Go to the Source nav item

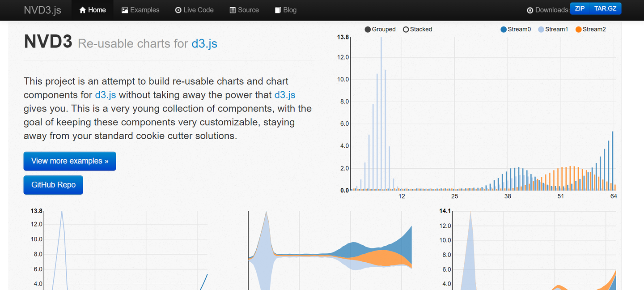point(244,10)
